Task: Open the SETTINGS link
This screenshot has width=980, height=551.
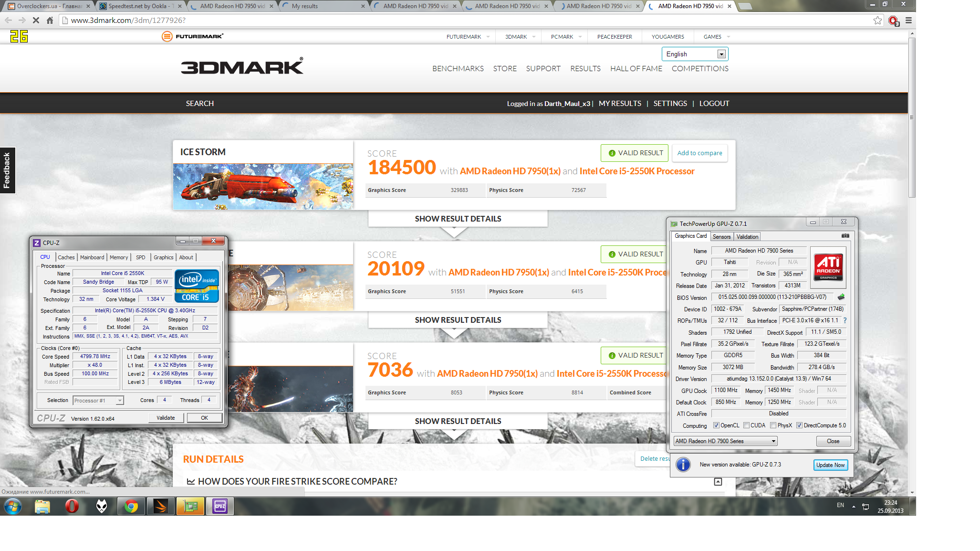Action: [670, 104]
